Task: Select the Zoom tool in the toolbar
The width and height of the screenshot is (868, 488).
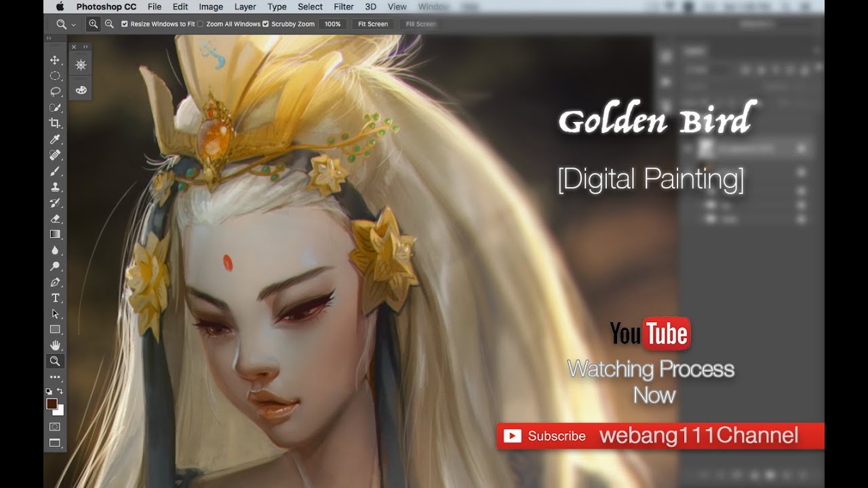Action: 55,361
